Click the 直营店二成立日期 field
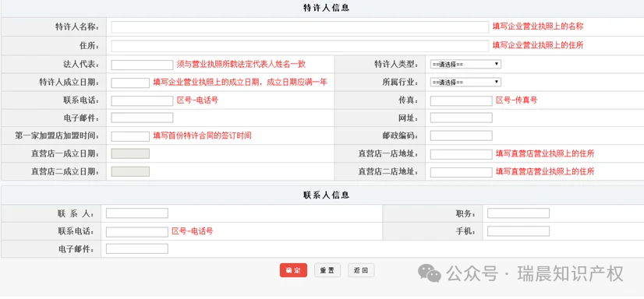The width and height of the screenshot is (644, 299). pyautogui.click(x=130, y=171)
